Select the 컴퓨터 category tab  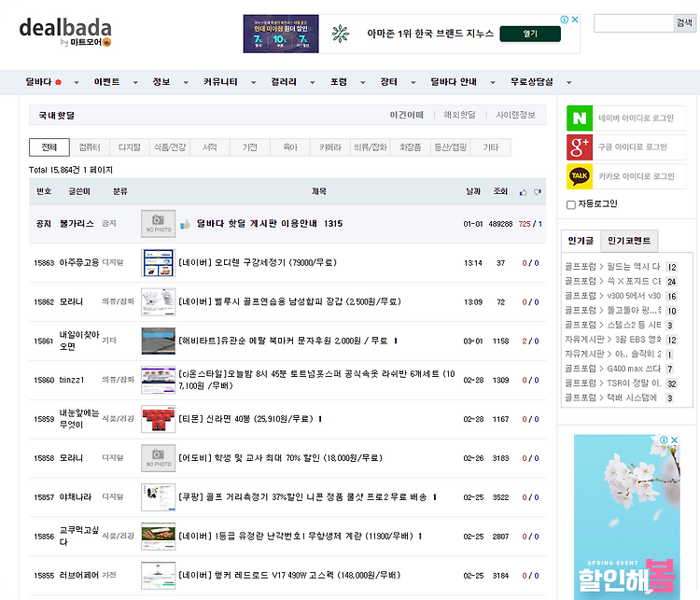tap(90, 147)
